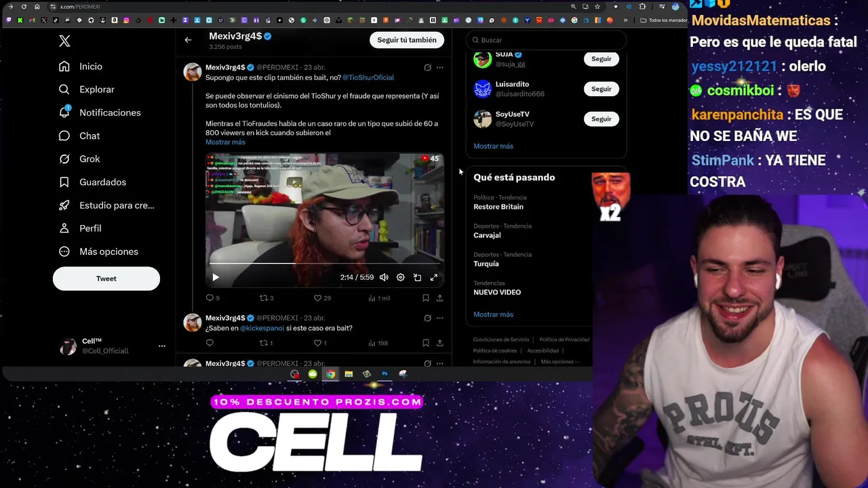
Task: Follow SoyUseTV account
Action: click(x=601, y=119)
